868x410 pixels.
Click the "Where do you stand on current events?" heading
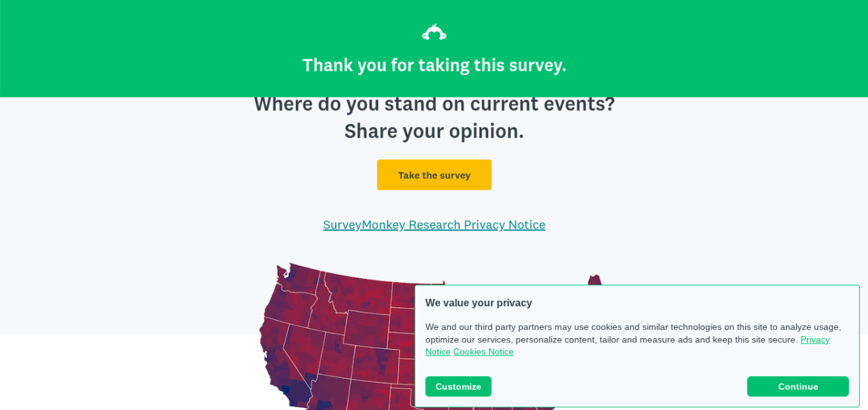click(x=434, y=104)
